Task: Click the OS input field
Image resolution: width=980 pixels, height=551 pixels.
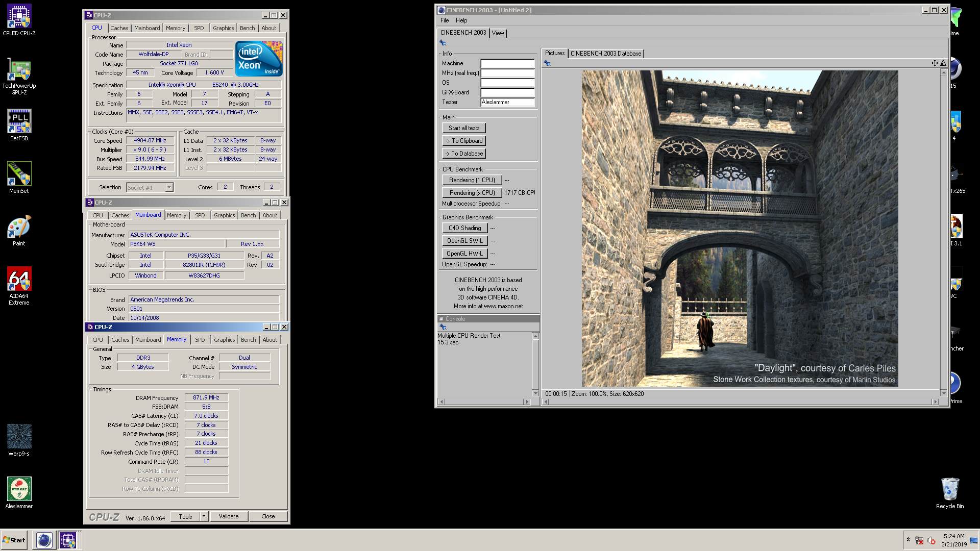Action: tap(507, 83)
